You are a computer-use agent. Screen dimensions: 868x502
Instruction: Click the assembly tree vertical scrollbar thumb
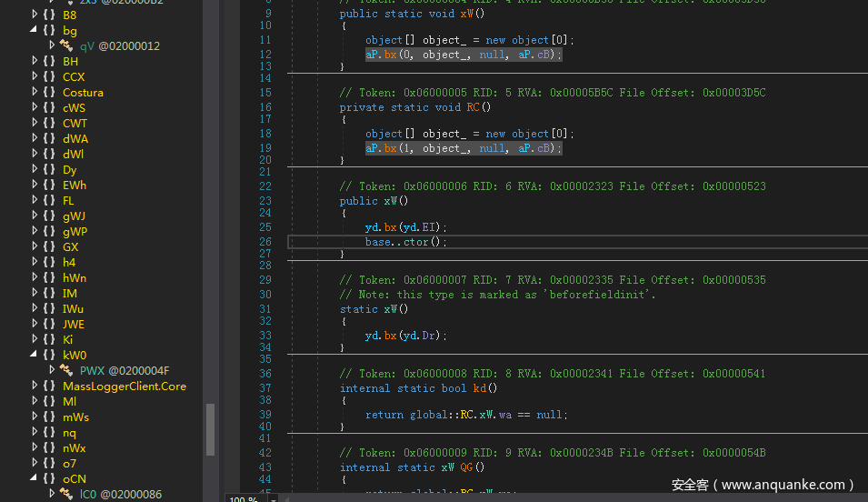click(x=211, y=428)
